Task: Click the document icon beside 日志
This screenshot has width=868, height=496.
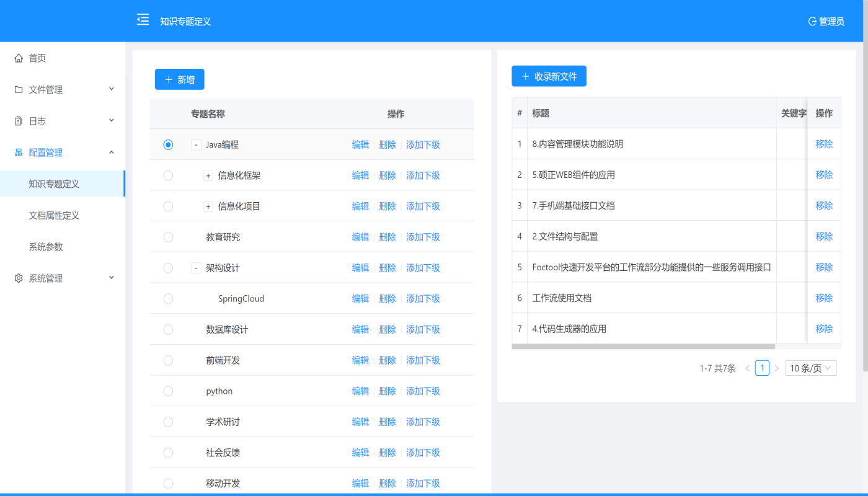Action: click(17, 120)
